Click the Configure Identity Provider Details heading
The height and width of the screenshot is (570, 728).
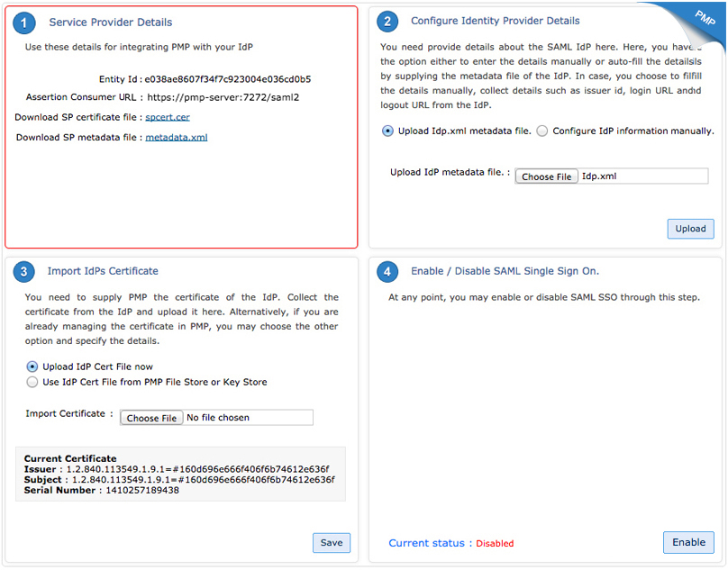tap(496, 21)
